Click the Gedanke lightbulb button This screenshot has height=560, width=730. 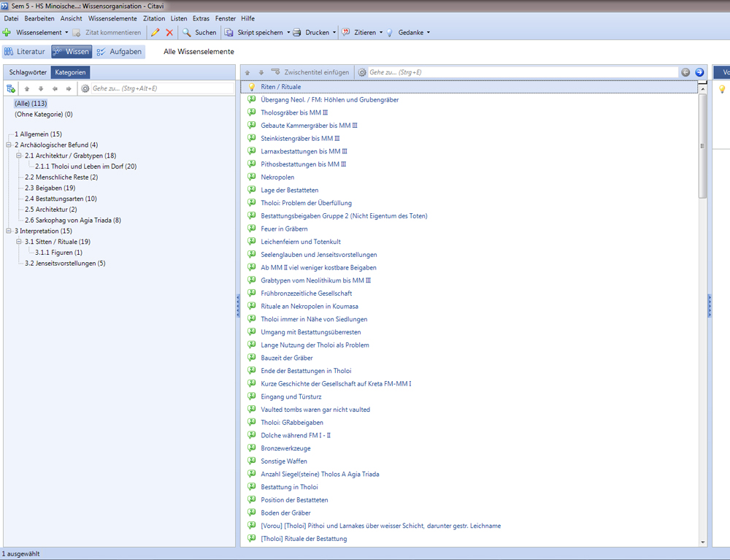pos(405,33)
